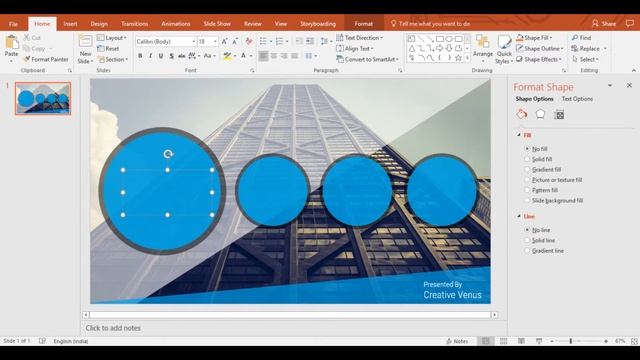Toggle Italic formatting
The width and height of the screenshot is (640, 360).
click(x=150, y=56)
